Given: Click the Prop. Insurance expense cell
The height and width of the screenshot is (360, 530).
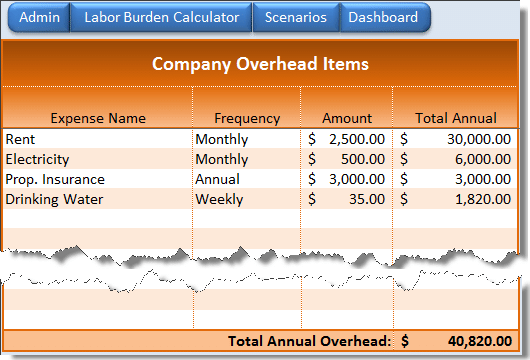Looking at the screenshot, I should click(x=97, y=179).
